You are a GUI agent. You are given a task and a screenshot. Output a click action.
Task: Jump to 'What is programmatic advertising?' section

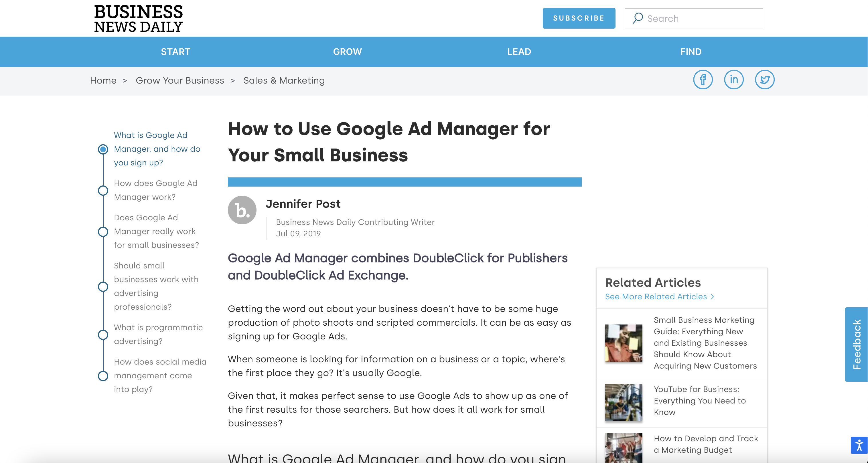(158, 334)
